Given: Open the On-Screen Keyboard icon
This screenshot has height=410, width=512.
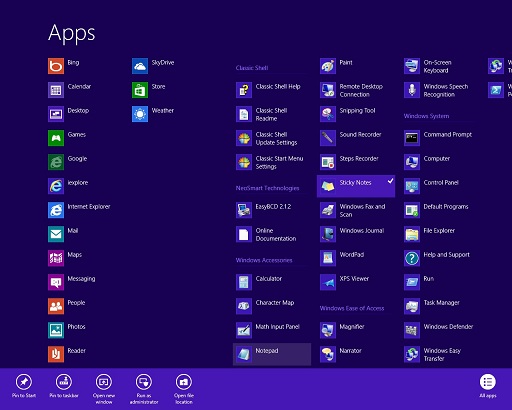Looking at the screenshot, I should 412,66.
